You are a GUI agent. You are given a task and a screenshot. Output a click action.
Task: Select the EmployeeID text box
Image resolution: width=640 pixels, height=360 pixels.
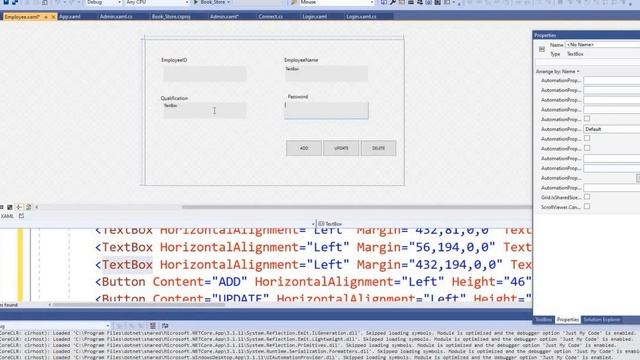pyautogui.click(x=204, y=74)
